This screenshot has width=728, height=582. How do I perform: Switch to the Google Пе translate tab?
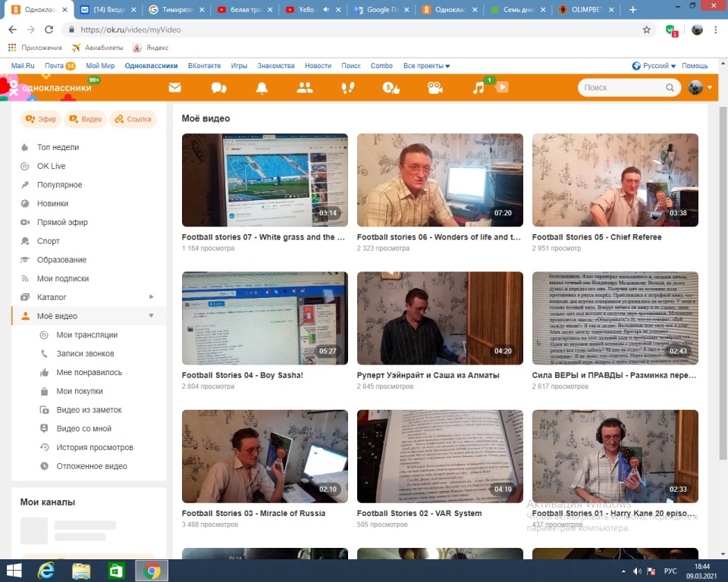[381, 9]
